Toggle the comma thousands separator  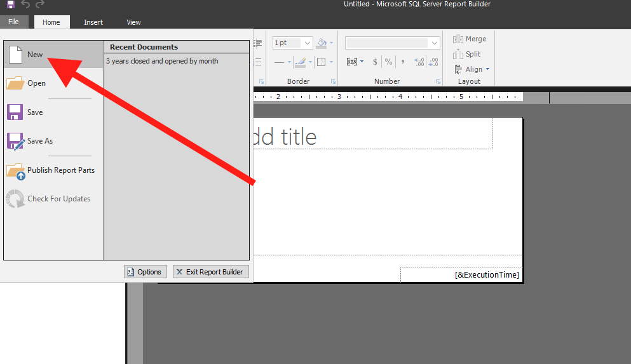(x=403, y=62)
